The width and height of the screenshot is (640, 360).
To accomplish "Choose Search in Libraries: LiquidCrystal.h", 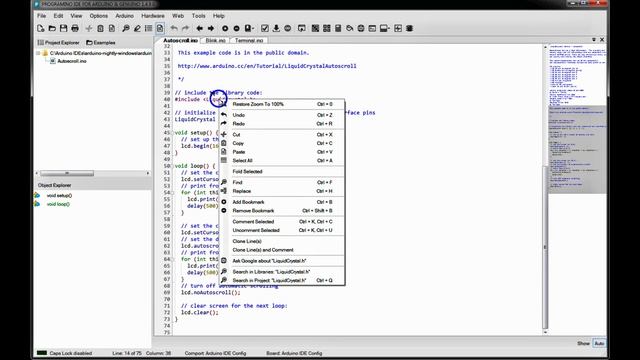I will (x=282, y=271).
